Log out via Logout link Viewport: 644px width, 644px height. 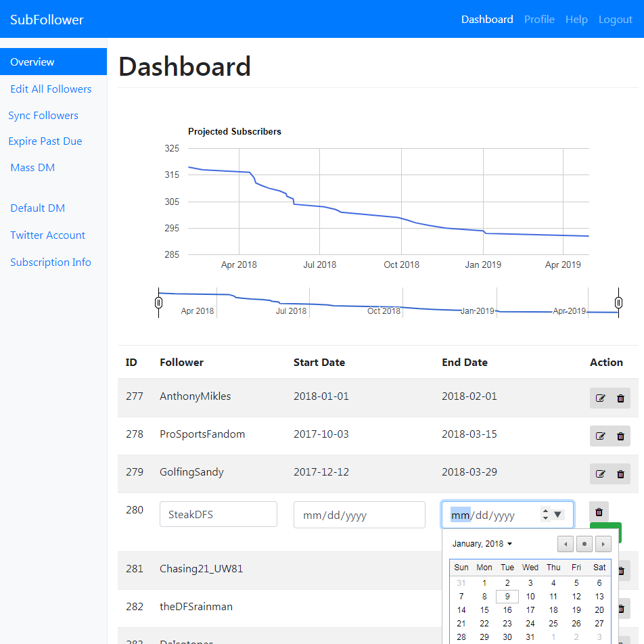pos(616,20)
